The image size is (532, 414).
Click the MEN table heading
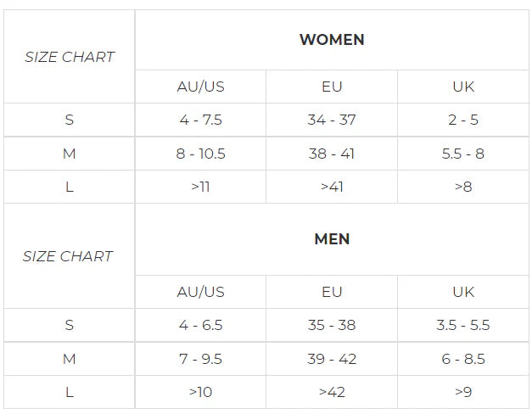(x=332, y=239)
